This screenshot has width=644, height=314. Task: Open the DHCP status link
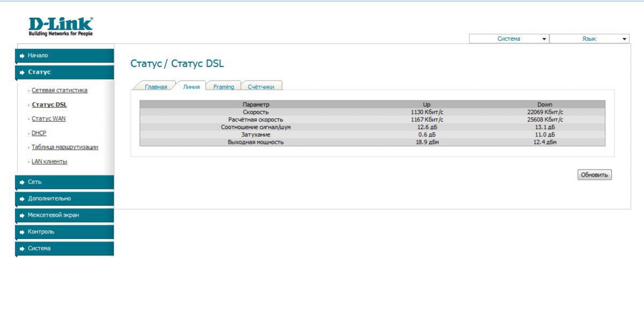tap(39, 133)
